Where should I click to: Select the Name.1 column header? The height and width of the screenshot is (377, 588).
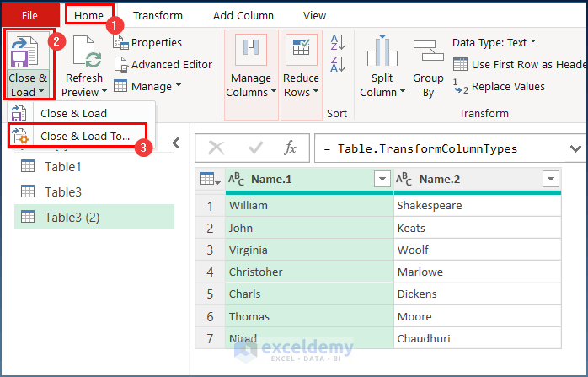[x=309, y=180]
